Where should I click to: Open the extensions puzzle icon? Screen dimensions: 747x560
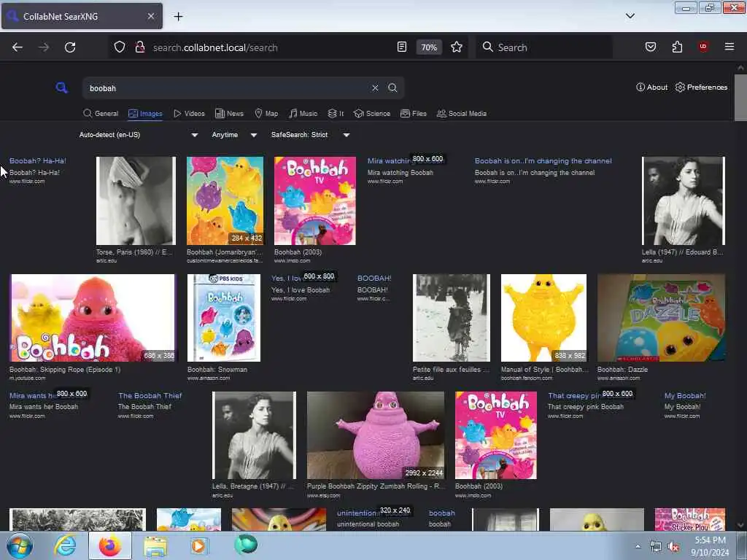pyautogui.click(x=677, y=47)
